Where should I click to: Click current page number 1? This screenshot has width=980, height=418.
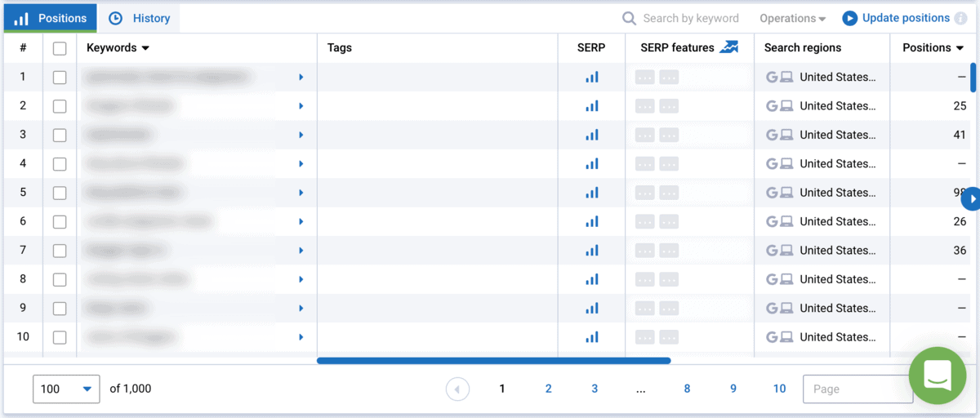502,389
